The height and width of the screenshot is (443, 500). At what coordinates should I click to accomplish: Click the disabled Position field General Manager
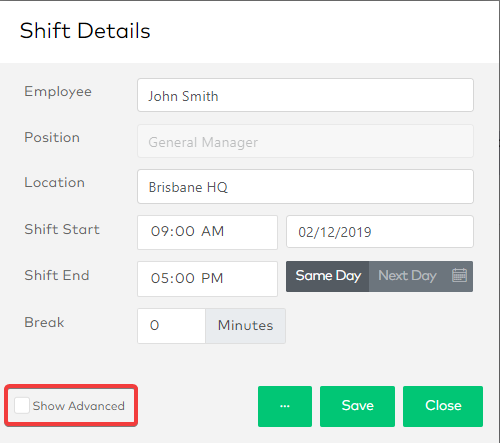(305, 141)
